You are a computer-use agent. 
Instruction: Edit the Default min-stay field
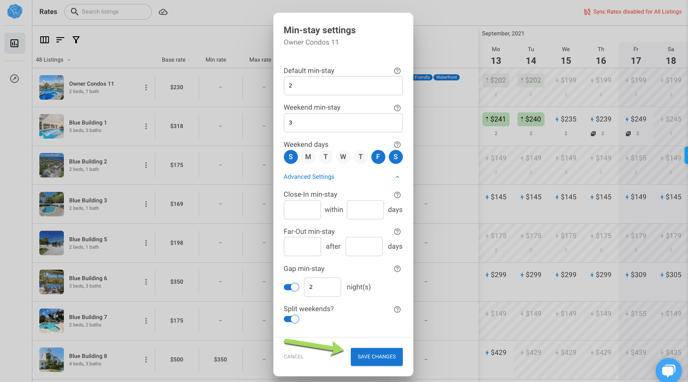(x=343, y=86)
